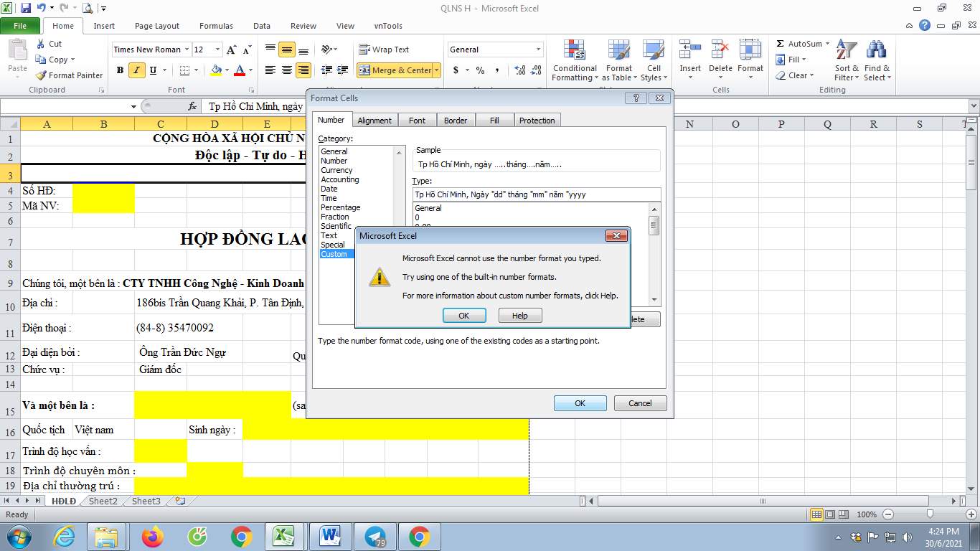Screen dimensions: 980x551
Task: Click Help in the Microsoft Excel error dialog
Action: 519,316
